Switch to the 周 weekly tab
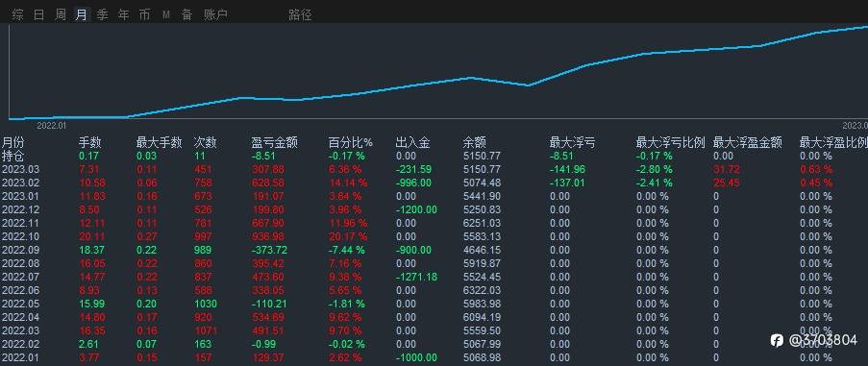The width and height of the screenshot is (868, 366). pyautogui.click(x=61, y=15)
